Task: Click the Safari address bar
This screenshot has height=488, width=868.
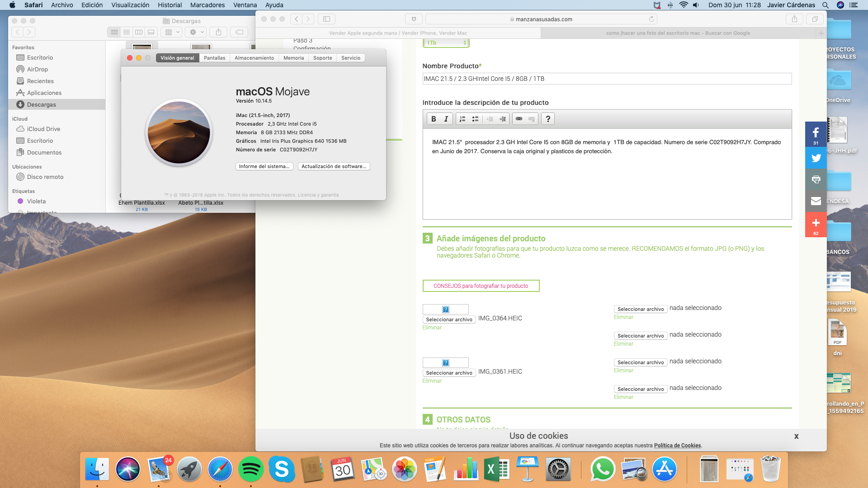Action: coord(541,19)
